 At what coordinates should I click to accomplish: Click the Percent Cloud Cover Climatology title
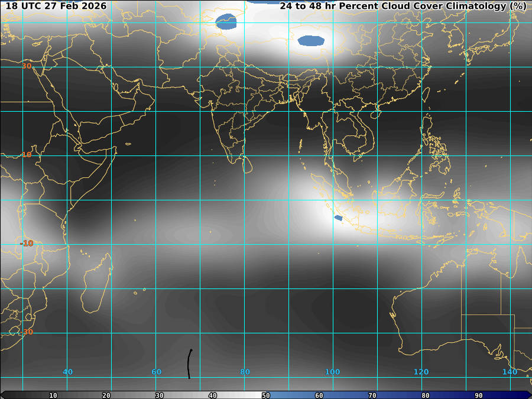403,6
